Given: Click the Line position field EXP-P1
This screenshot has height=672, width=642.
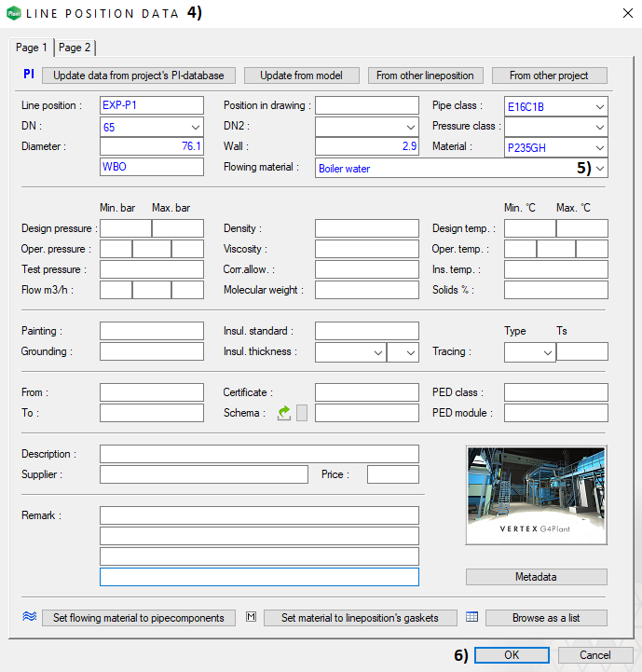Looking at the screenshot, I should pyautogui.click(x=151, y=106).
